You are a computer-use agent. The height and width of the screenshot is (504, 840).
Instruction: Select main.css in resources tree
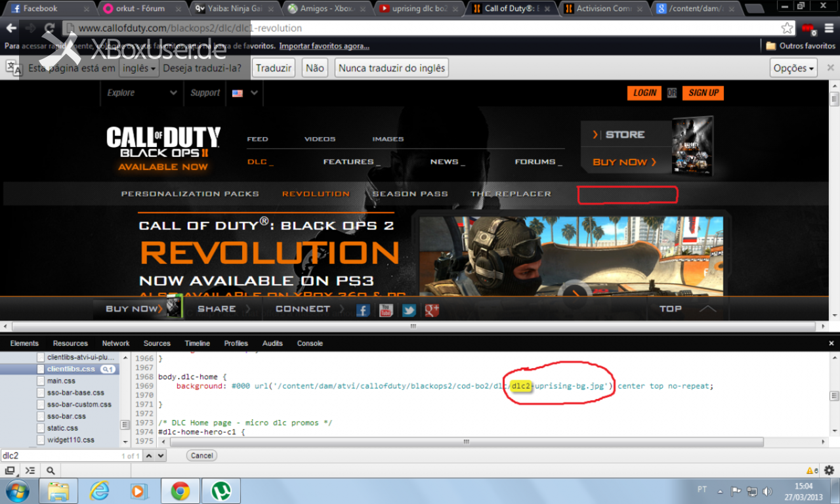point(61,381)
